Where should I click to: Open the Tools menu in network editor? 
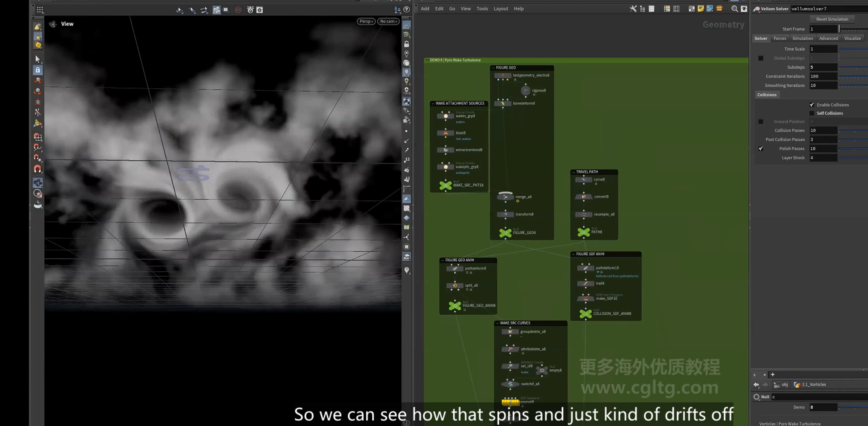(x=482, y=9)
